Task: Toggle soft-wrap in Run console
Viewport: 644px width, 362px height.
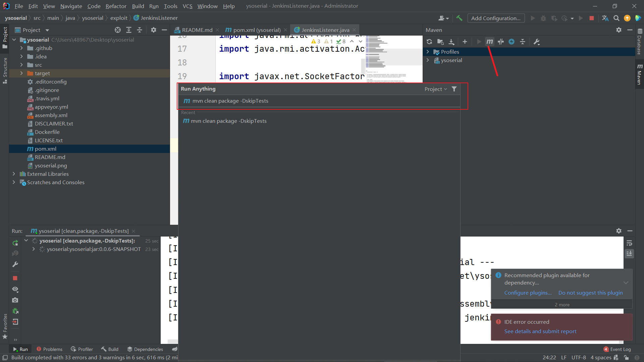Action: [x=629, y=243]
